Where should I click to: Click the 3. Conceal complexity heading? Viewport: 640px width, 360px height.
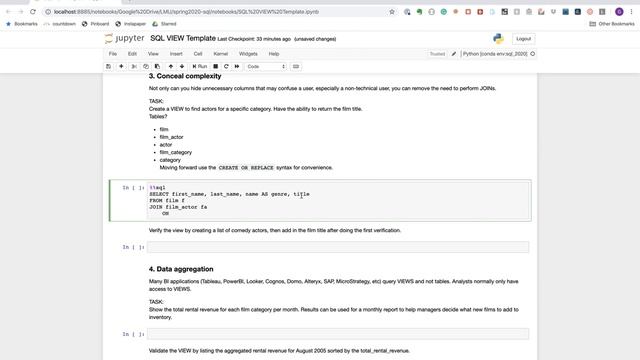(185, 76)
